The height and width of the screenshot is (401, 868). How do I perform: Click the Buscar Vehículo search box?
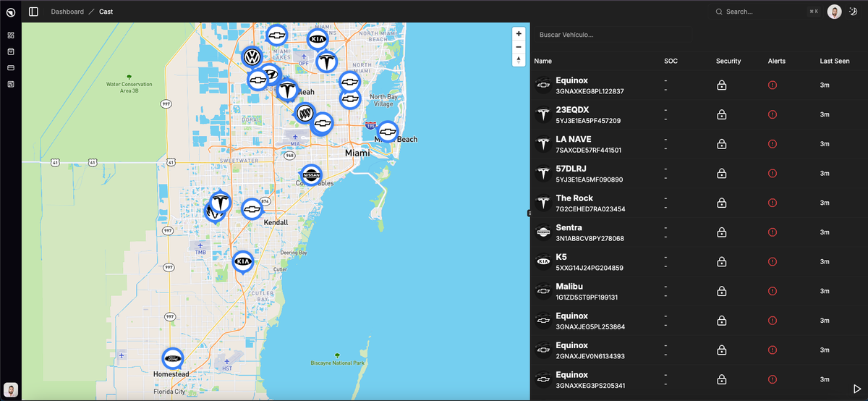[613, 35]
